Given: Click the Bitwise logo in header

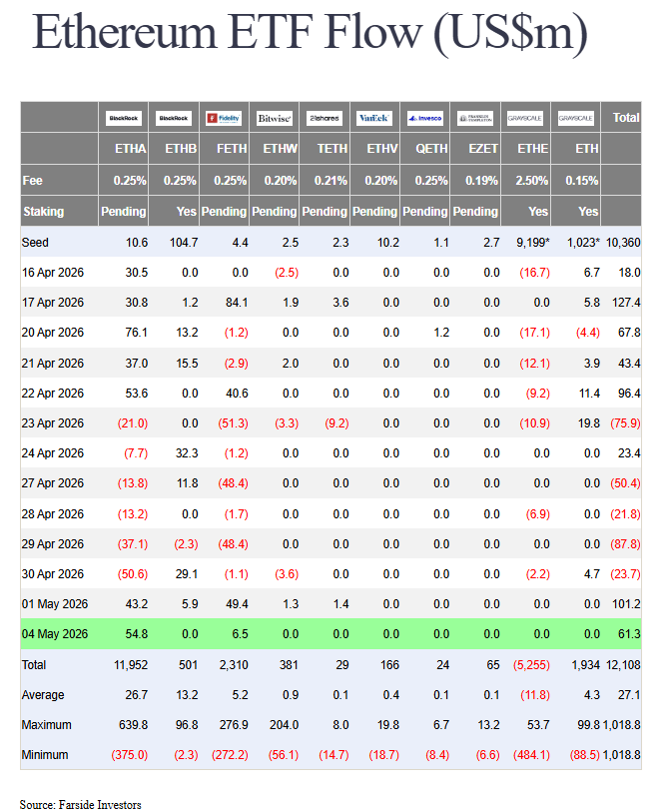Looking at the screenshot, I should tap(274, 118).
